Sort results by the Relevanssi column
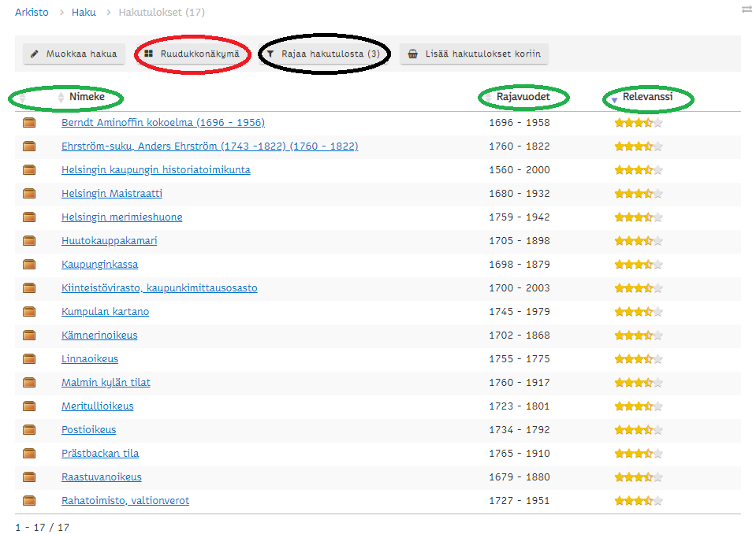Viewport: 756px width, 534px height. tap(646, 97)
